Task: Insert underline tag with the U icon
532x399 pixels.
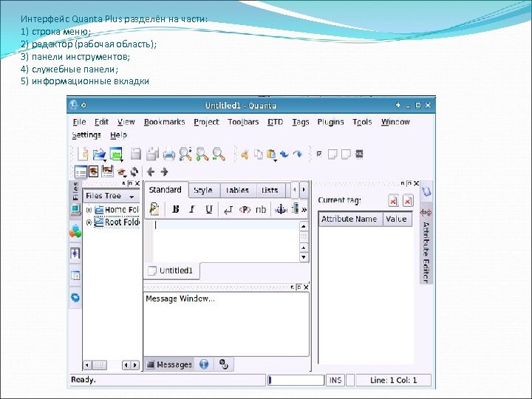Action: (x=209, y=209)
